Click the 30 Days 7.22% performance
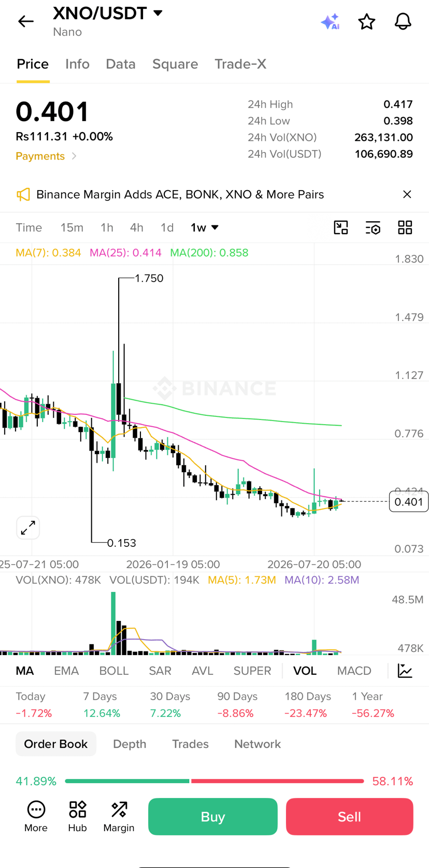 point(170,705)
